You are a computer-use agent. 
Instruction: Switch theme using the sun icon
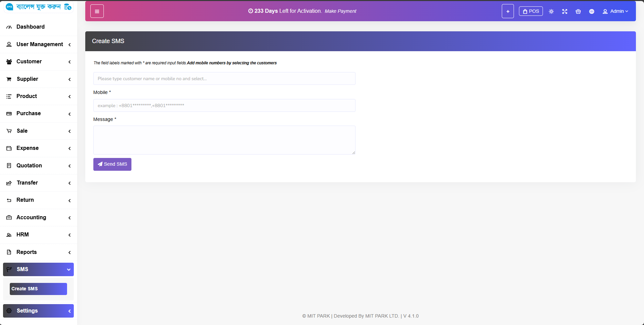tap(551, 11)
